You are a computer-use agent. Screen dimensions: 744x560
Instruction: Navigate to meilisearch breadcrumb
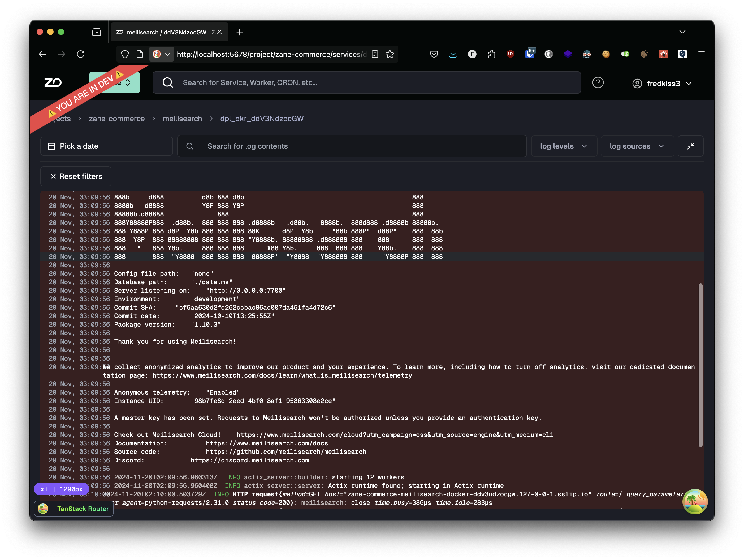tap(182, 119)
